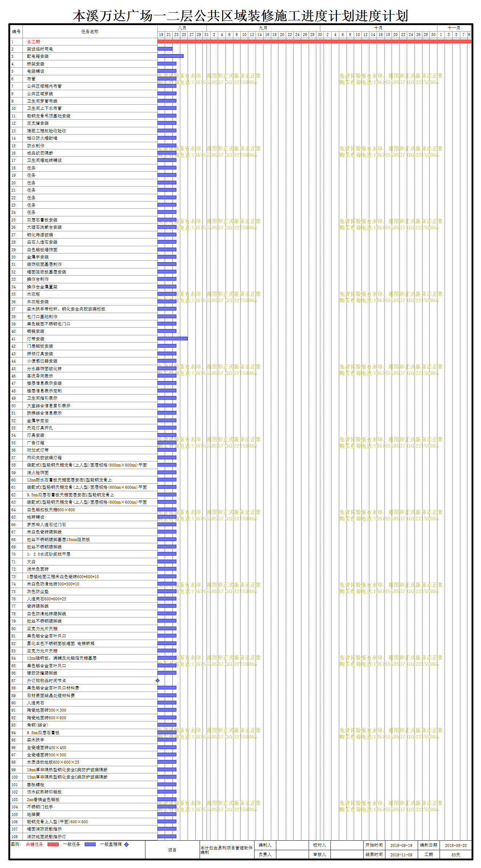Screen dimensions: 481x868
Task: Select the task row 消防地面疏散指示灯
Action: coord(83,837)
